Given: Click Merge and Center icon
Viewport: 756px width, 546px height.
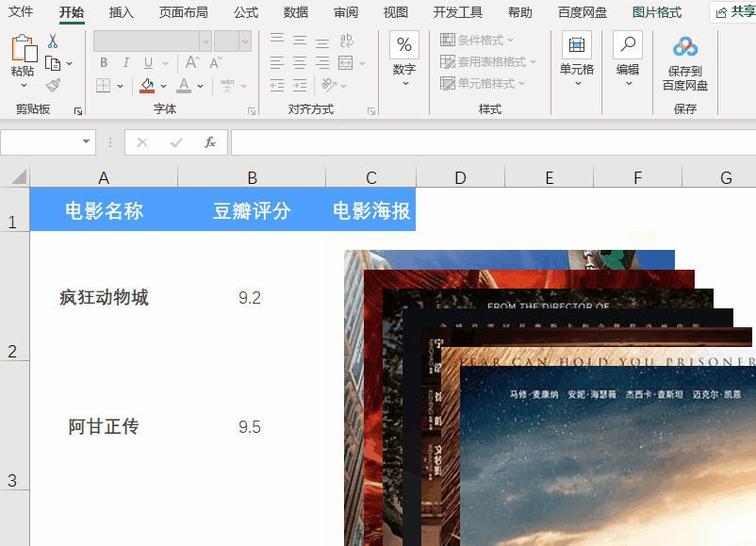Looking at the screenshot, I should pos(346,62).
